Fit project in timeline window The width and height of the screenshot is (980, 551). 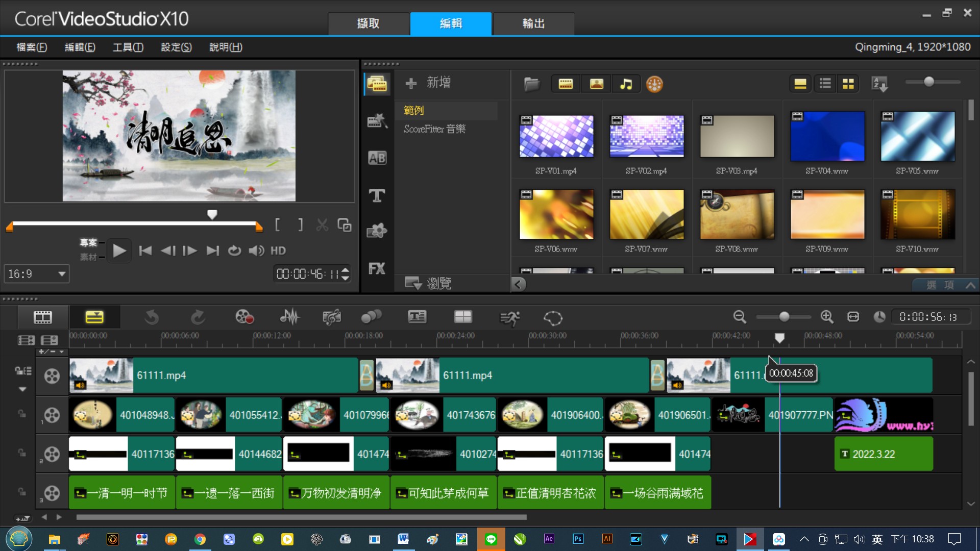pos(853,317)
